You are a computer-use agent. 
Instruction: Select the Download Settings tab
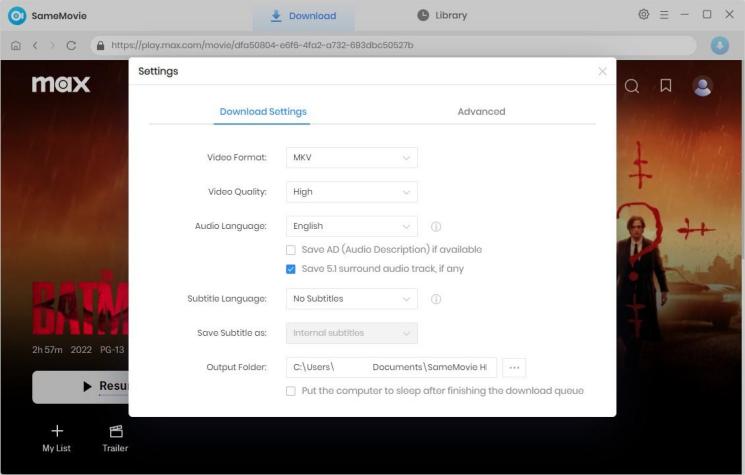[x=263, y=112]
